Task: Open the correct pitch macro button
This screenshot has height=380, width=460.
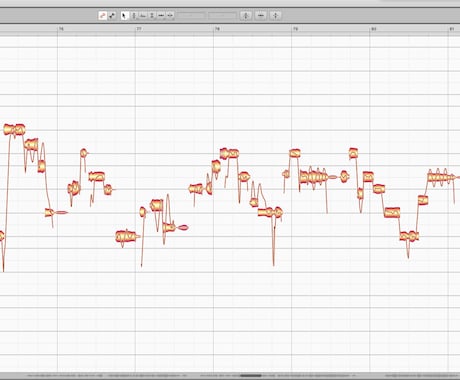Action: [x=246, y=15]
